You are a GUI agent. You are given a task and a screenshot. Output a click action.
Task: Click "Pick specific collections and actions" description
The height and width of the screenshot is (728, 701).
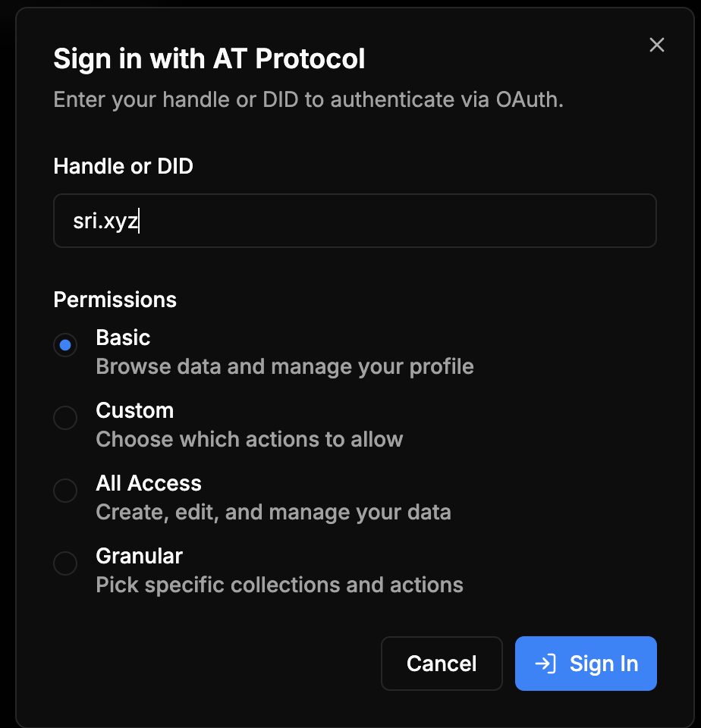279,585
